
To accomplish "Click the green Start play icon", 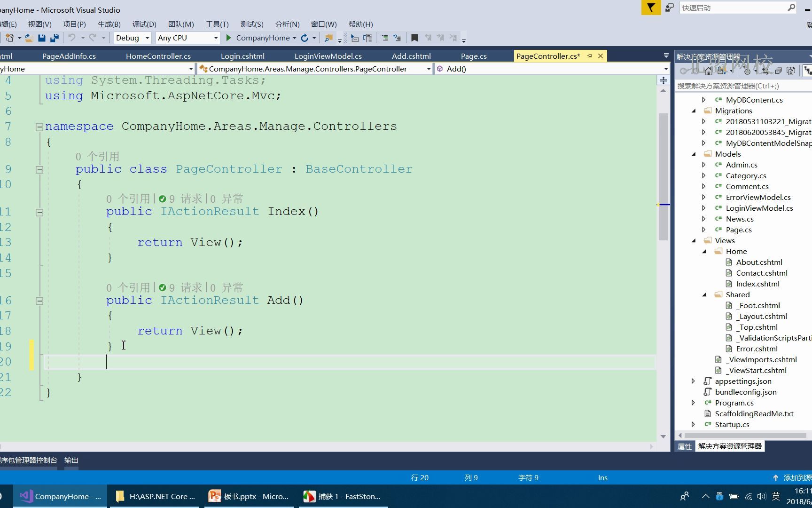I will tap(228, 38).
